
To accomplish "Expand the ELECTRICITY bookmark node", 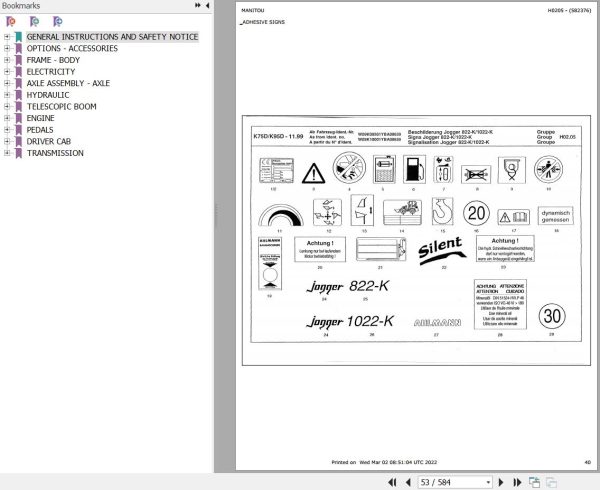I will pyautogui.click(x=7, y=72).
